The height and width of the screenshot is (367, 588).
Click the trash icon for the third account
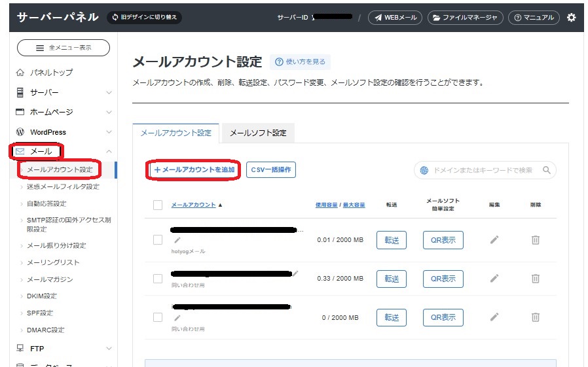(535, 317)
